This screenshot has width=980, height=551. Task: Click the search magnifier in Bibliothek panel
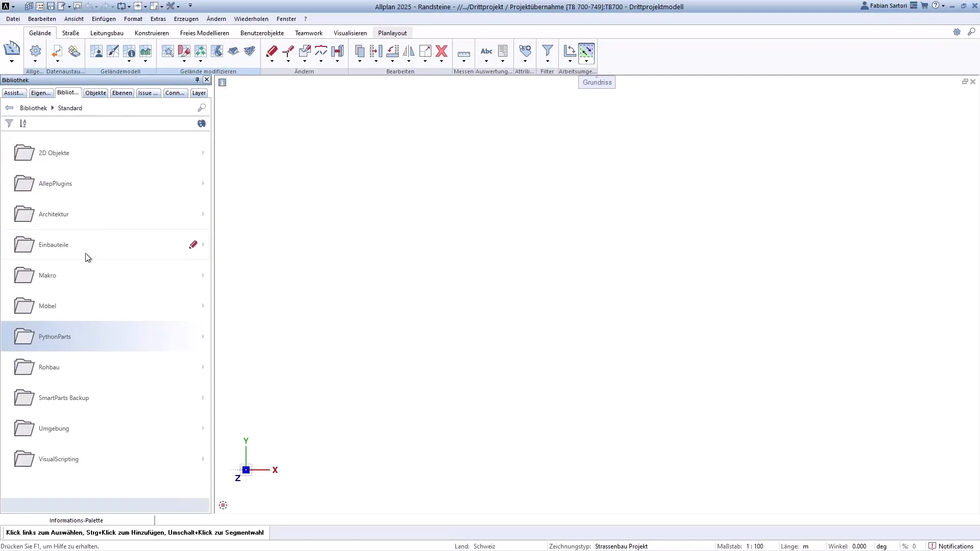click(202, 108)
